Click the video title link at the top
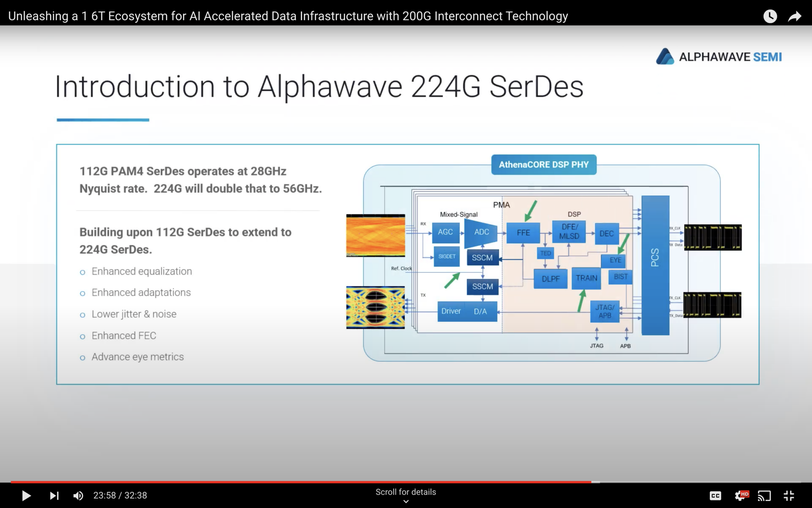812x508 pixels. click(288, 16)
